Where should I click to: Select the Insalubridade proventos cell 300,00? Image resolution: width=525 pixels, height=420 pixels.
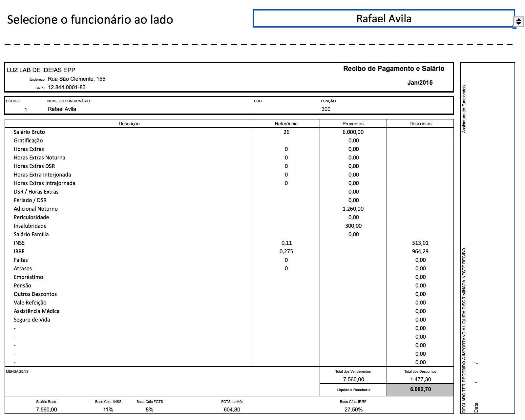point(353,226)
